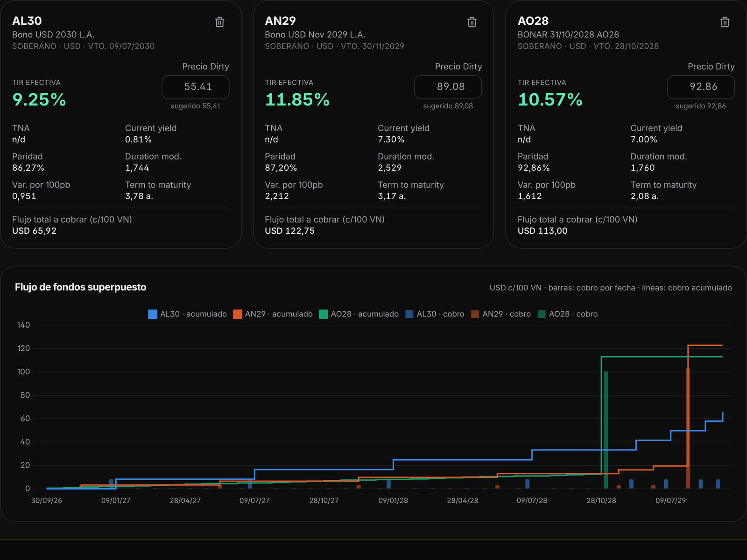Click 'USD 65,92' total flow value
Image resolution: width=747 pixels, height=560 pixels.
point(34,231)
